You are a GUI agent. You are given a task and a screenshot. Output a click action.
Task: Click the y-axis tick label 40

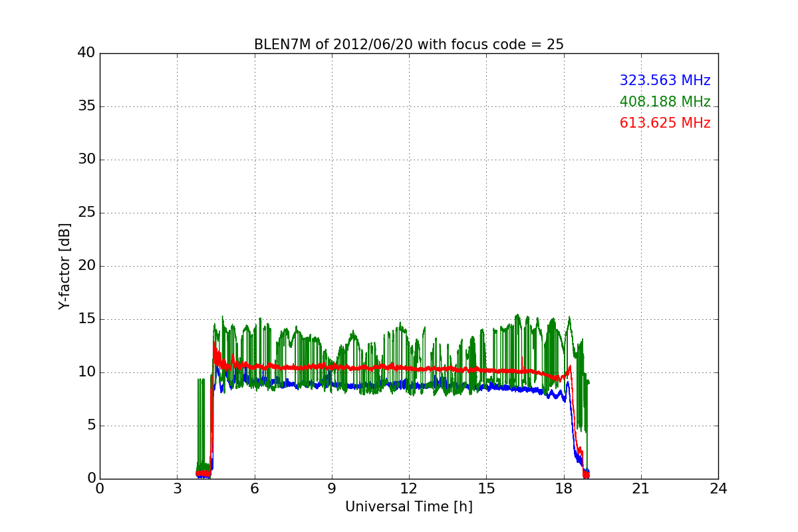[x=86, y=53]
